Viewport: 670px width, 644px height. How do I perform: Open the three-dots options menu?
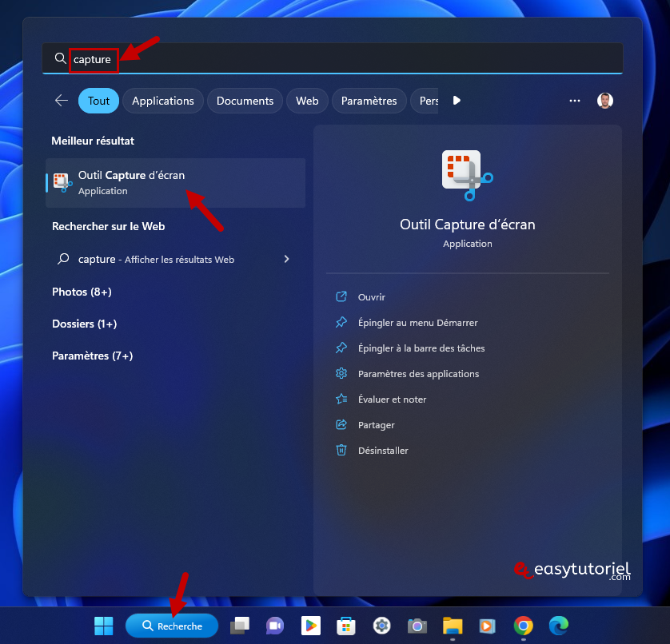(575, 101)
